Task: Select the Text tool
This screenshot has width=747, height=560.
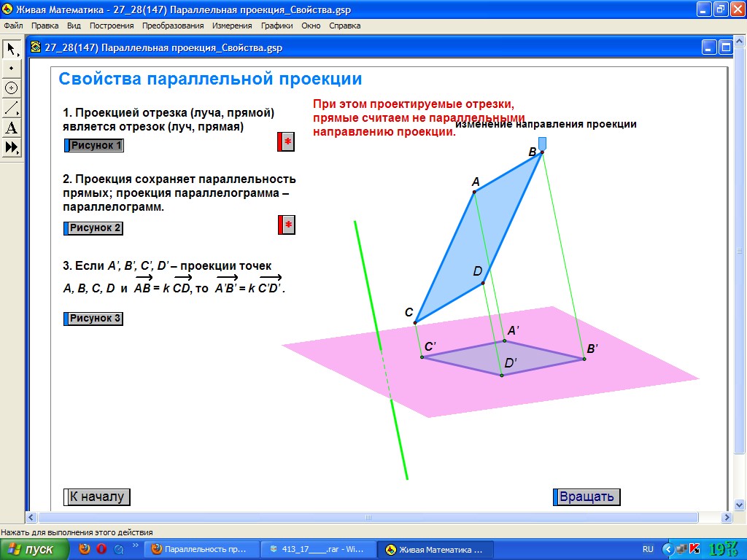Action: point(12,128)
